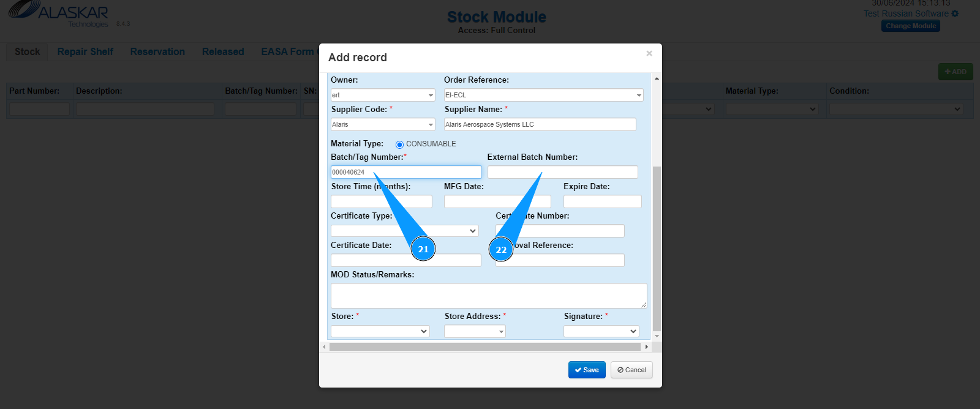Click the Change Module button

(x=911, y=26)
